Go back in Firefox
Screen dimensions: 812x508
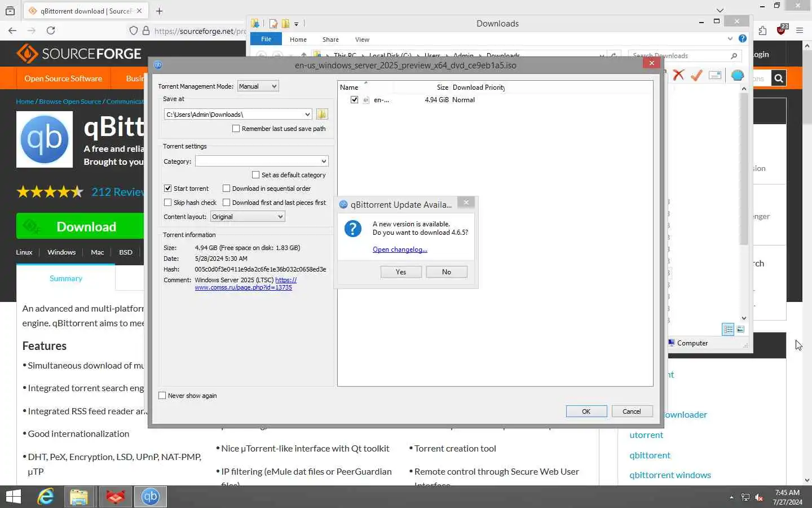12,30
